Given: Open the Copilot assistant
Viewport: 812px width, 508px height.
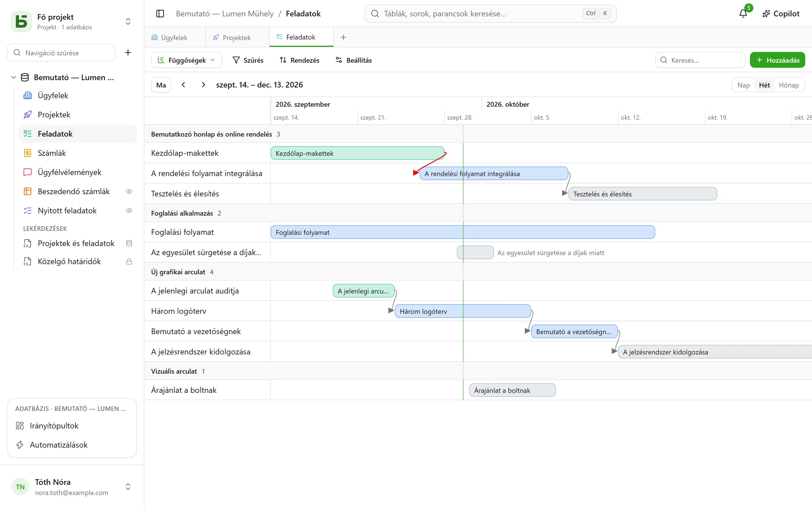Looking at the screenshot, I should [x=781, y=14].
